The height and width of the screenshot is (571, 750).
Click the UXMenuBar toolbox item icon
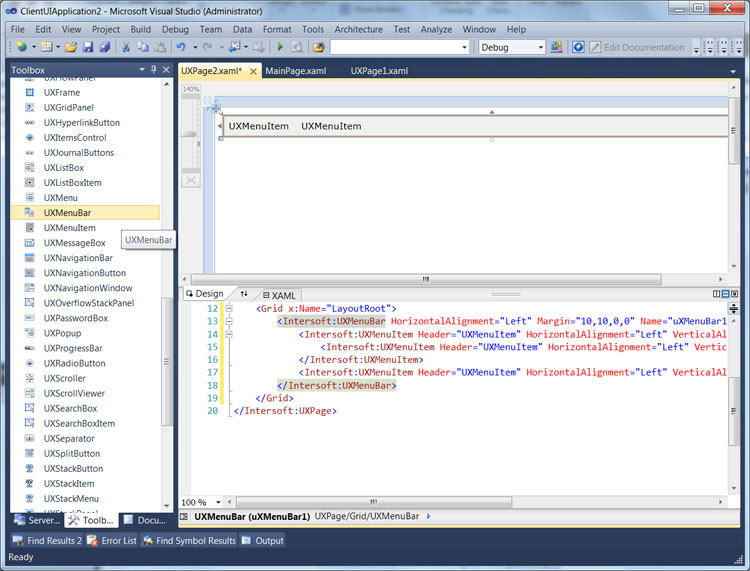30,212
